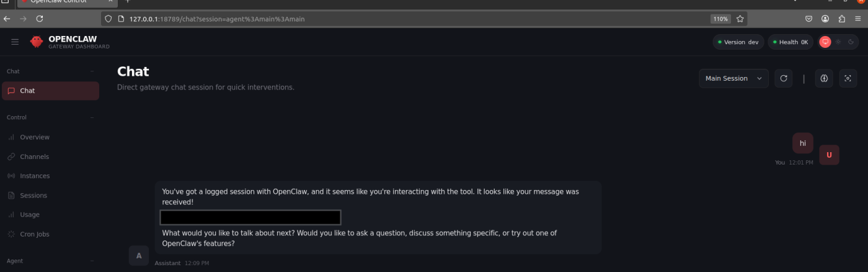Open the Instances page
This screenshot has height=272, width=868.
tap(34, 176)
